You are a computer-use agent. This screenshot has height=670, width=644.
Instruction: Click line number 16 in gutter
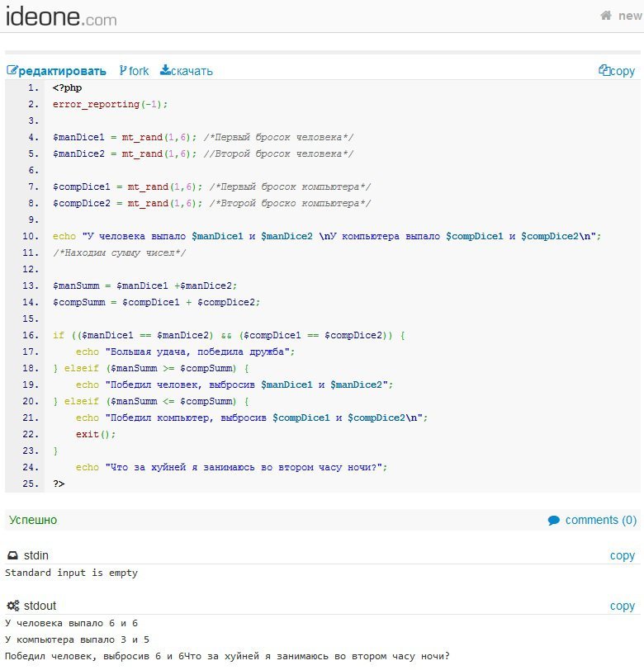[x=31, y=336]
